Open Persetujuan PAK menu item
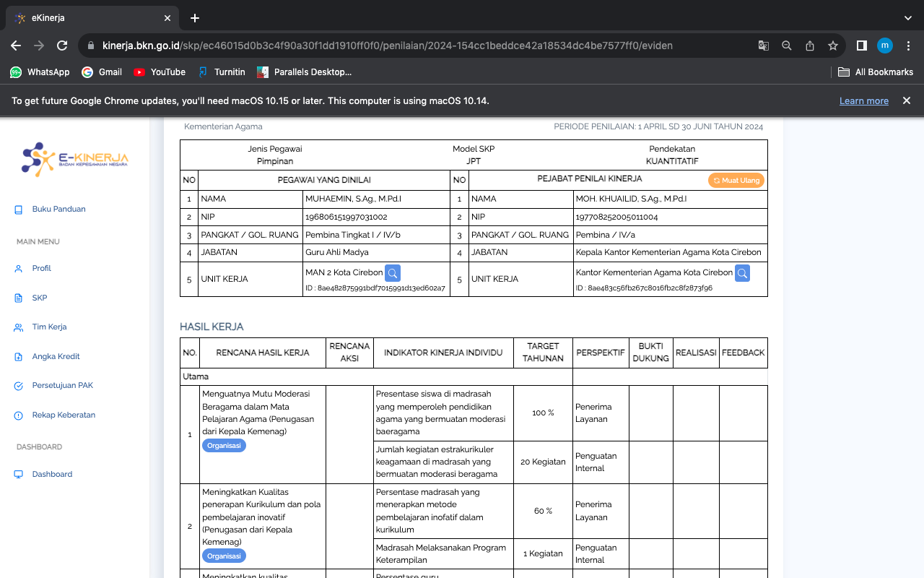 pos(62,386)
